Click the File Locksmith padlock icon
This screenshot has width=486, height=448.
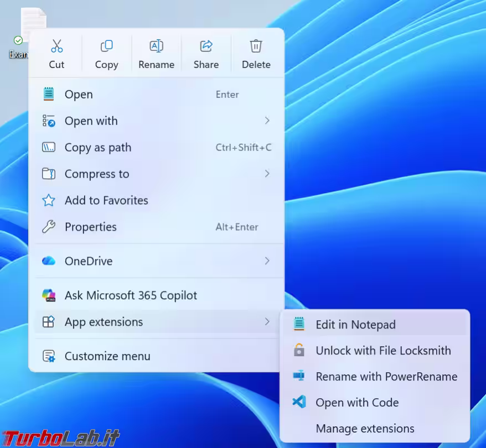(299, 350)
